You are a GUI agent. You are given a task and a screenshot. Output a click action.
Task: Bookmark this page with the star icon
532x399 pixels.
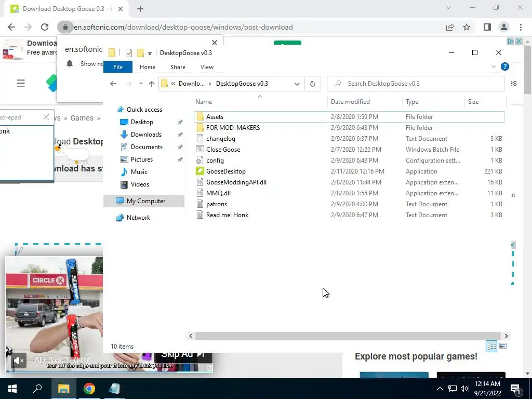coord(467,27)
